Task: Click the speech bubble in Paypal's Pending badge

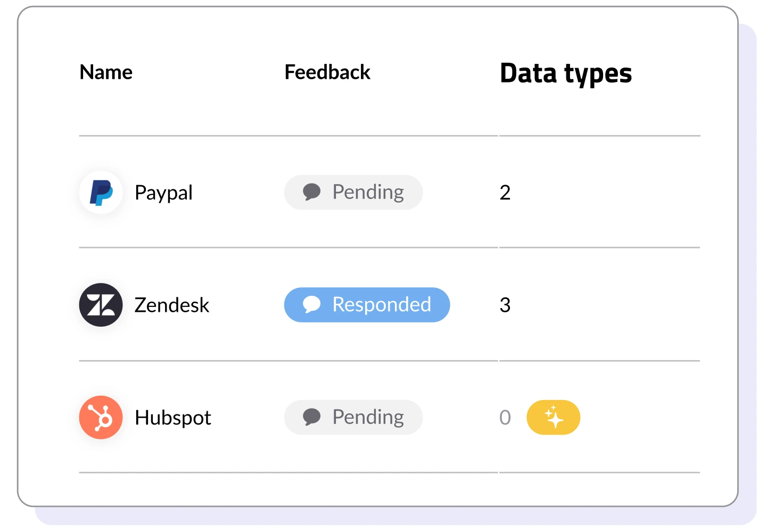Action: tap(311, 192)
